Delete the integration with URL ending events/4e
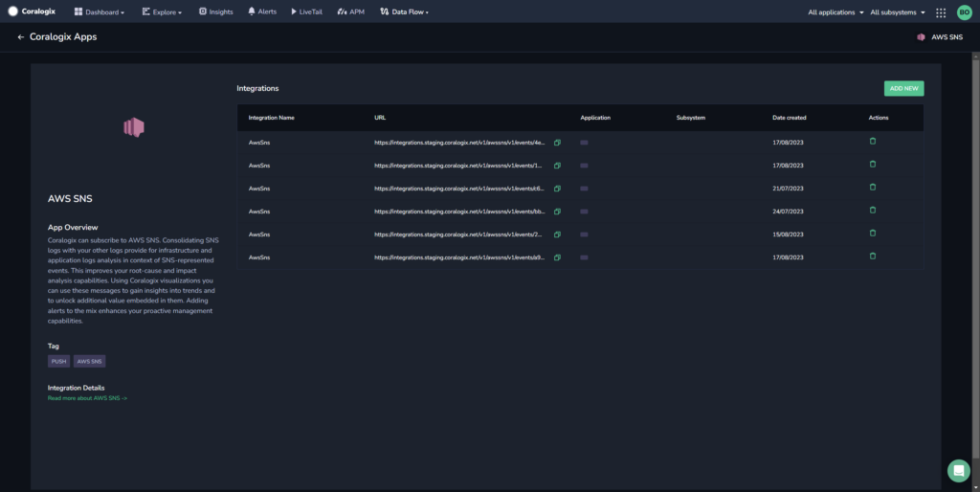 [x=873, y=142]
